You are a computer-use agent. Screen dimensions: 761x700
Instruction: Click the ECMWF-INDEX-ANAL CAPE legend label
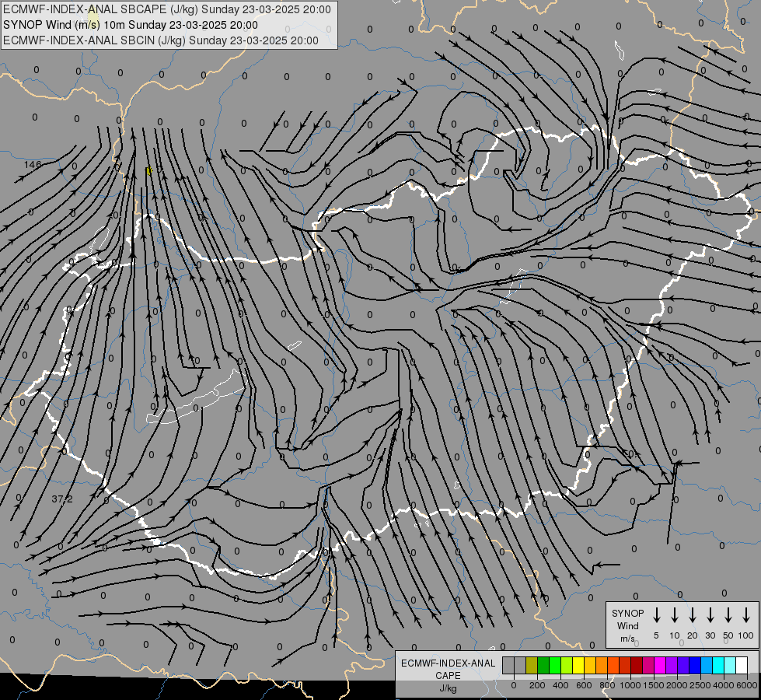(448, 669)
